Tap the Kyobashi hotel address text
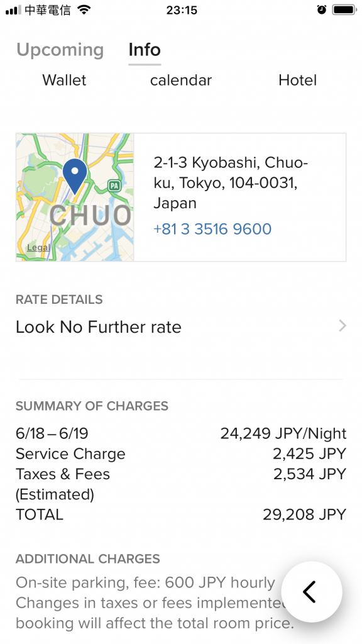This screenshot has height=644, width=362. [231, 183]
